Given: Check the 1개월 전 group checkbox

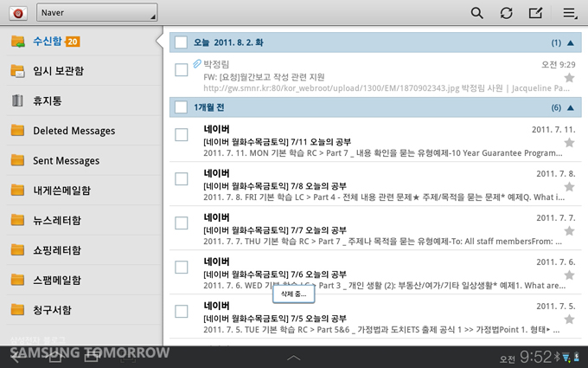Looking at the screenshot, I should point(181,107).
